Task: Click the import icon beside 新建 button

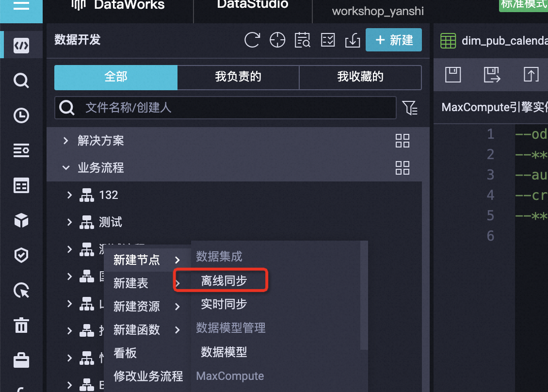Action: pos(353,40)
